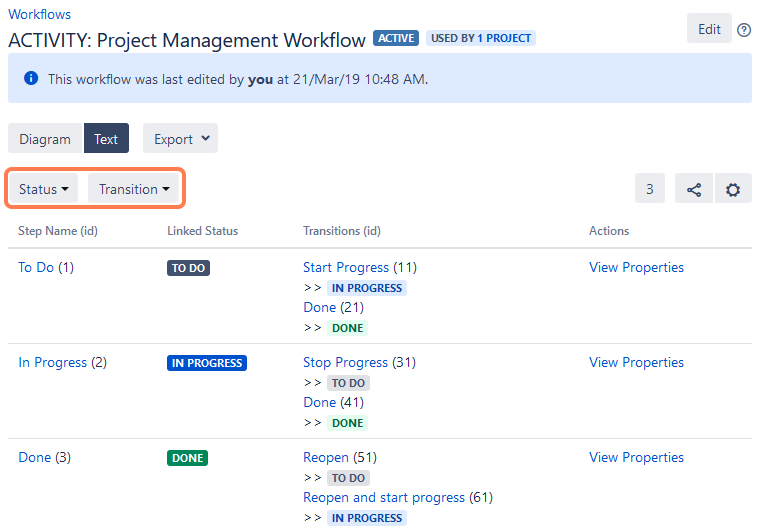Click the USED BY 1 PROJECT badge
Screen dimensions: 758x532
(x=481, y=38)
